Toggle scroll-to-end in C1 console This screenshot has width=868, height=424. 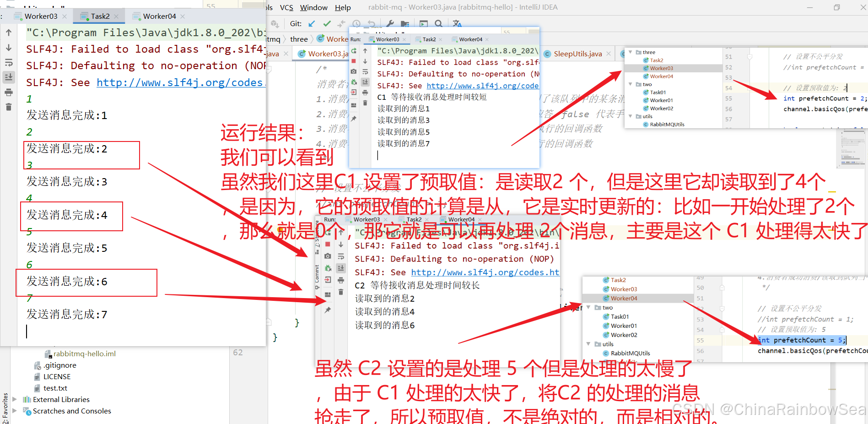pos(365,82)
